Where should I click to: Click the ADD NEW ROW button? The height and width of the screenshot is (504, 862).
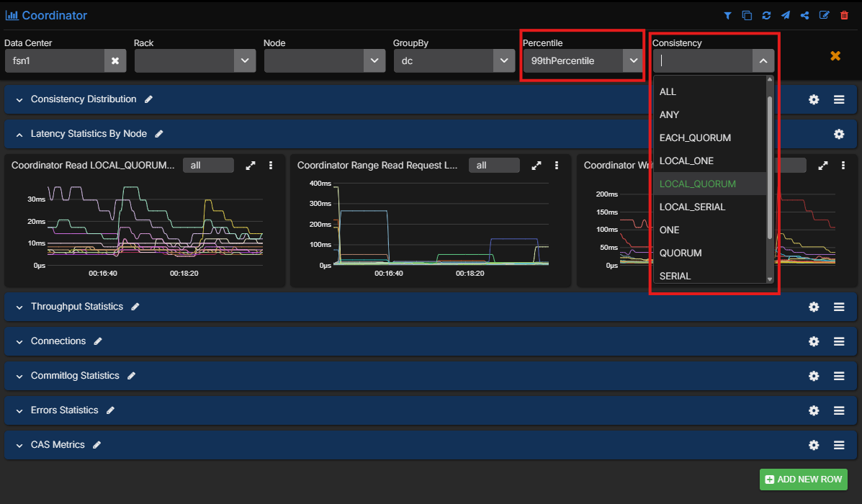click(803, 479)
